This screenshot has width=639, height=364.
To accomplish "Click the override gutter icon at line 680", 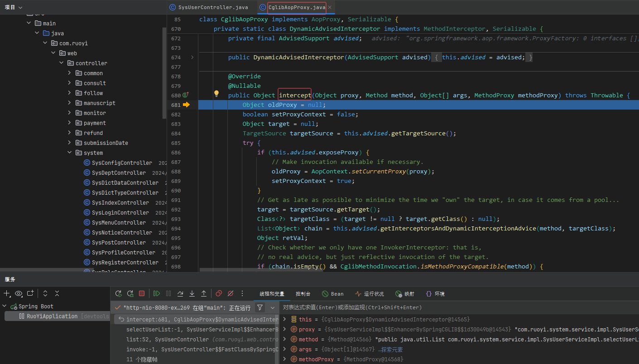I will pyautogui.click(x=185, y=95).
